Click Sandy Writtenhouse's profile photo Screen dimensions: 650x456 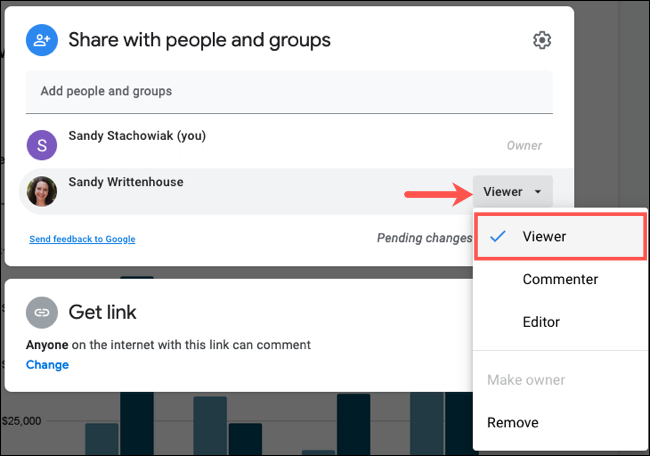[x=42, y=191]
